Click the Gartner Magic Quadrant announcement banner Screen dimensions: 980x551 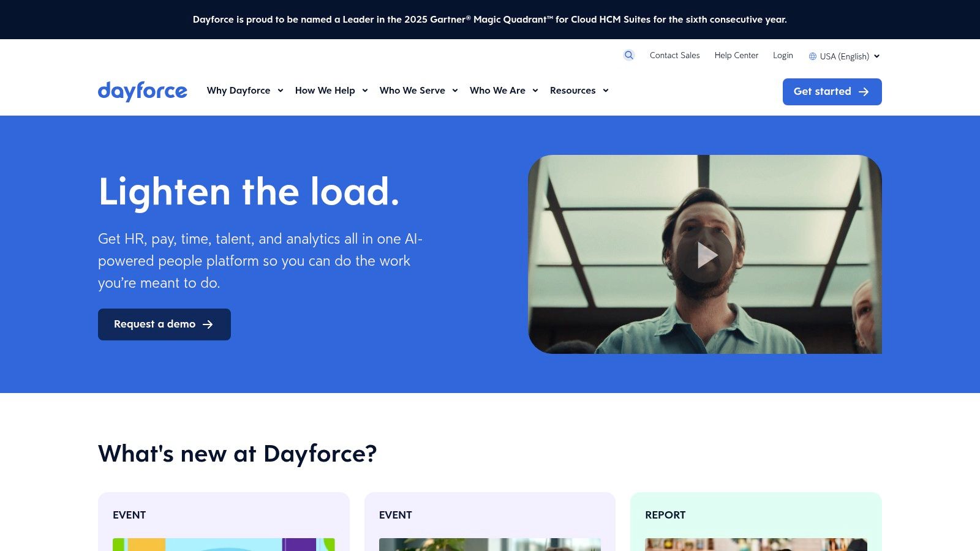tap(490, 19)
